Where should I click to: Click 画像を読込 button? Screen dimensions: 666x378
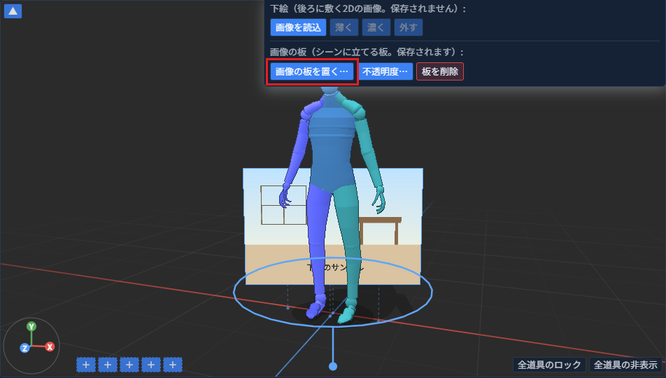click(298, 27)
